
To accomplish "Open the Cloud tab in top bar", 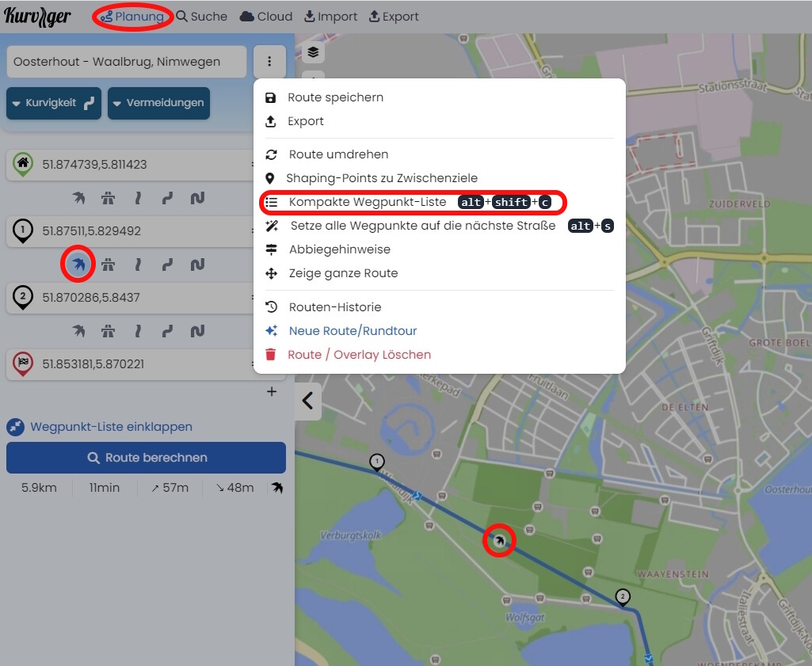I will tap(266, 17).
